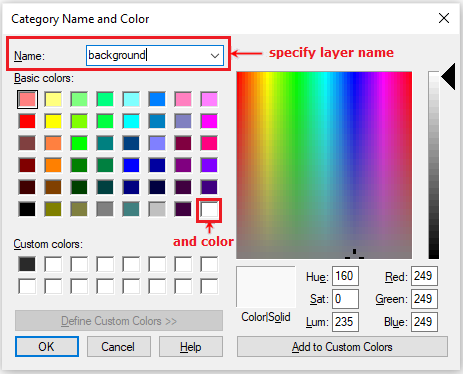Pick the teal swatch in third row

tap(105, 143)
